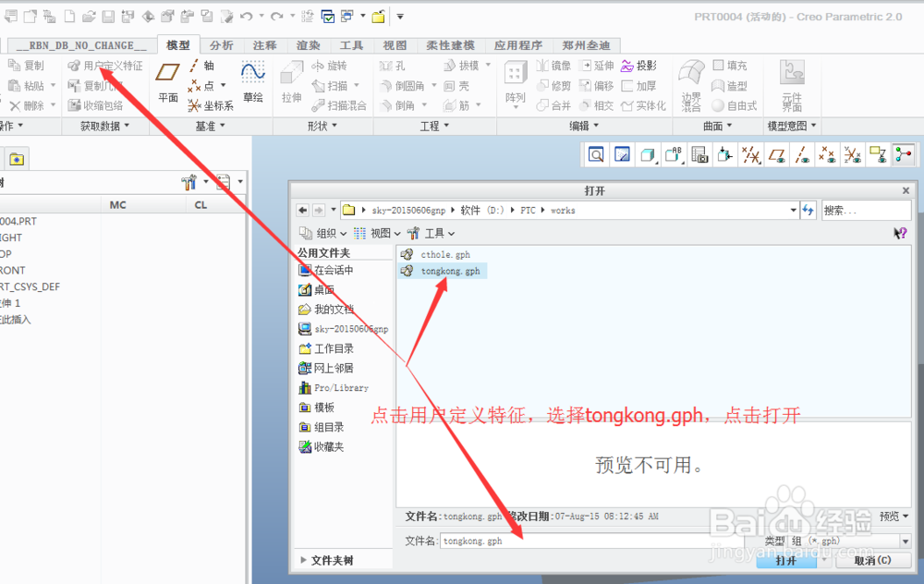This screenshot has width=924, height=584.
Task: Click the 打开 button in dialog
Action: tap(786, 560)
